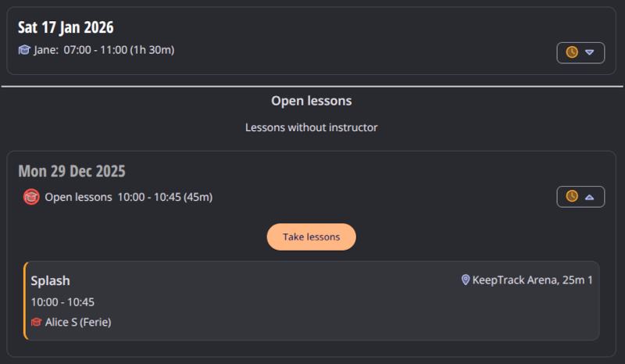Screen dimensions: 625x364
Task: Open the Splash lesson title
Action: (51, 280)
